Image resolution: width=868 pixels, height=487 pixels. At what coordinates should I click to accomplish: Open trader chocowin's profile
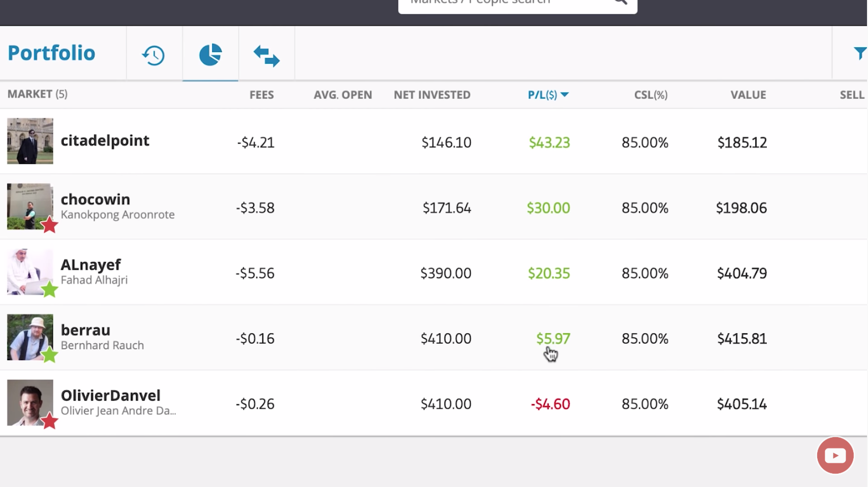click(x=95, y=199)
